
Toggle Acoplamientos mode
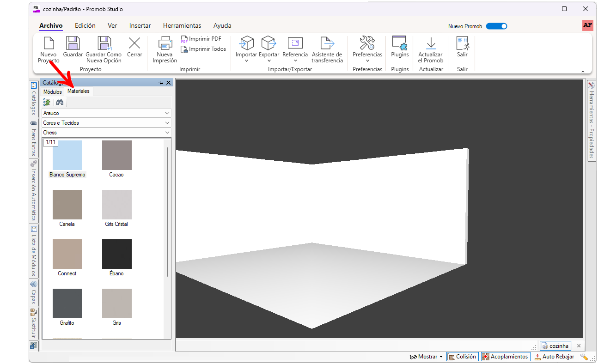point(506,357)
